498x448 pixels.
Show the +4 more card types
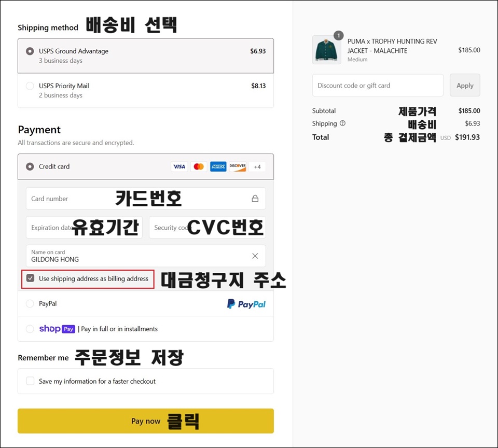point(257,166)
